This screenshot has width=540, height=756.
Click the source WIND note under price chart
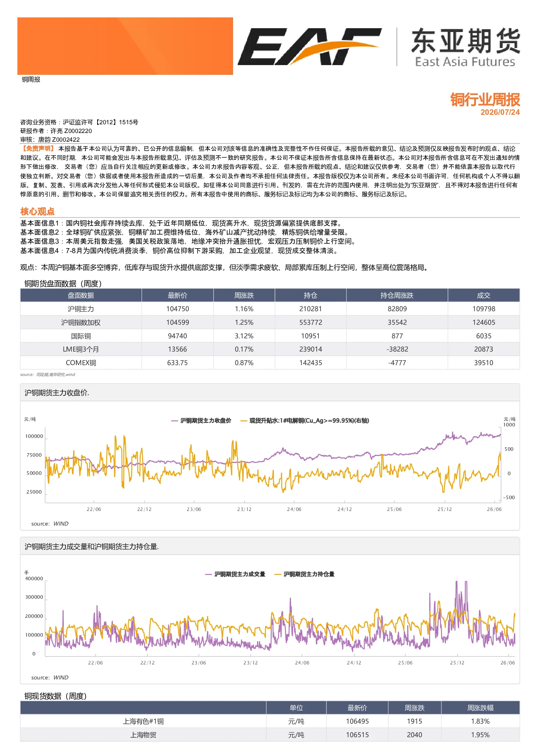click(50, 523)
